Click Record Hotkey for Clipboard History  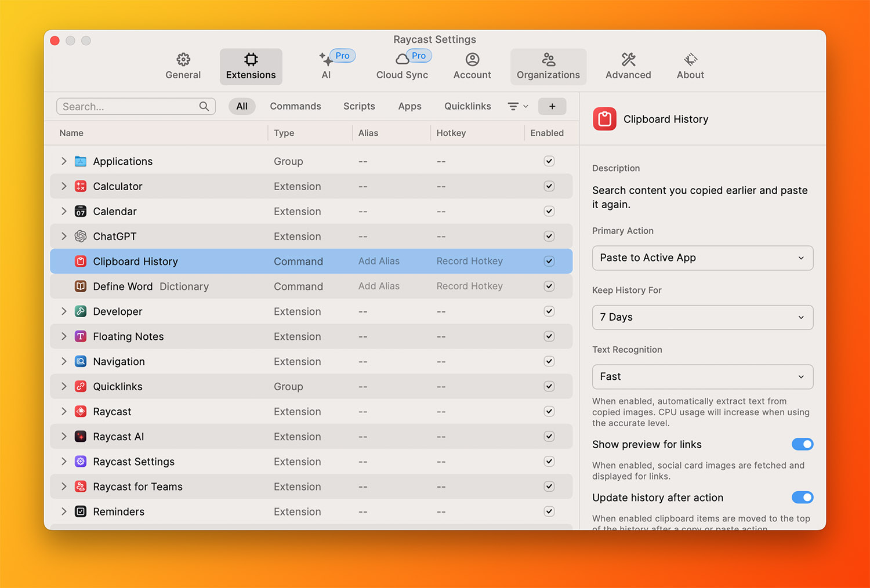click(x=469, y=262)
